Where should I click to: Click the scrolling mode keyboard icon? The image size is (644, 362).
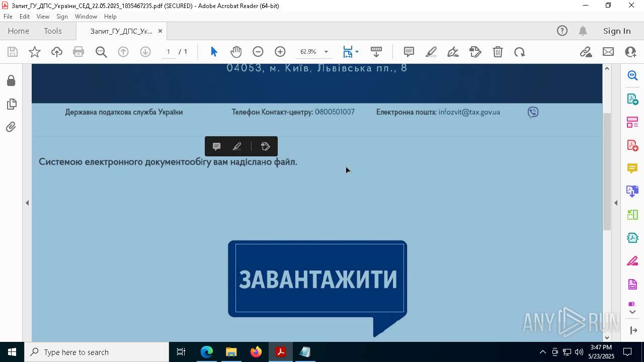coord(376,52)
